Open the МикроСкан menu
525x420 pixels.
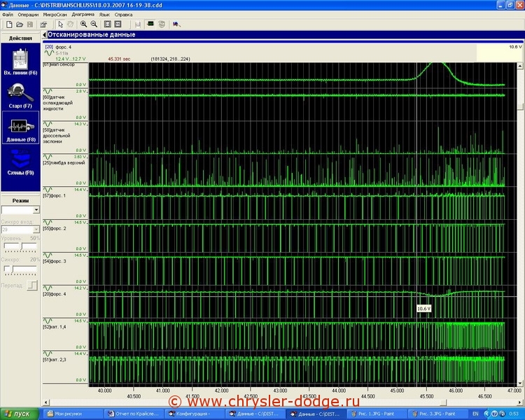click(55, 15)
